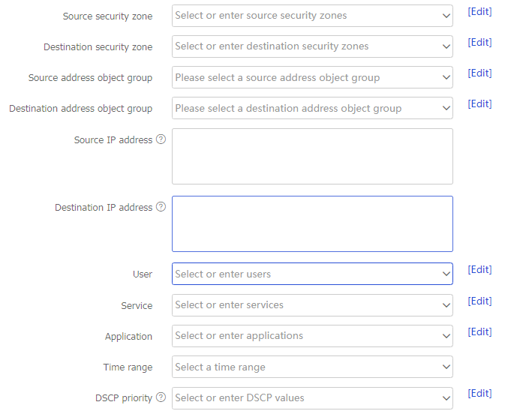Expand the Application dropdown

pos(312,336)
